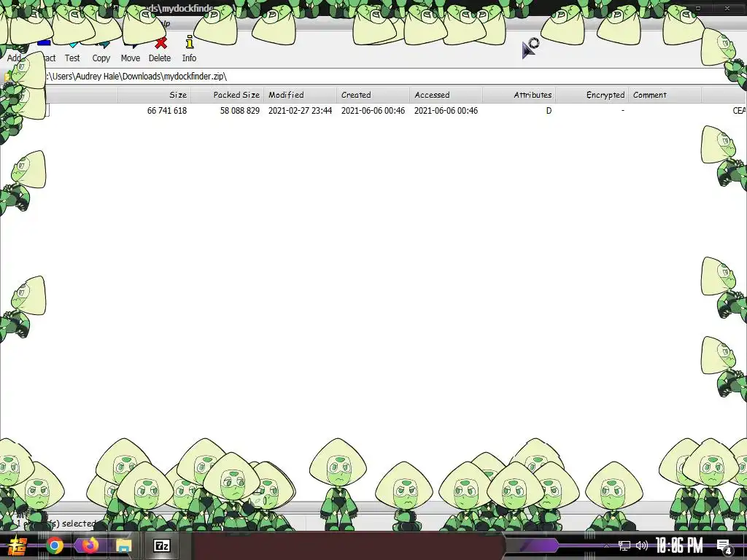Screen dimensions: 747x560
Task: Click the attributes value D
Action: [x=549, y=111]
